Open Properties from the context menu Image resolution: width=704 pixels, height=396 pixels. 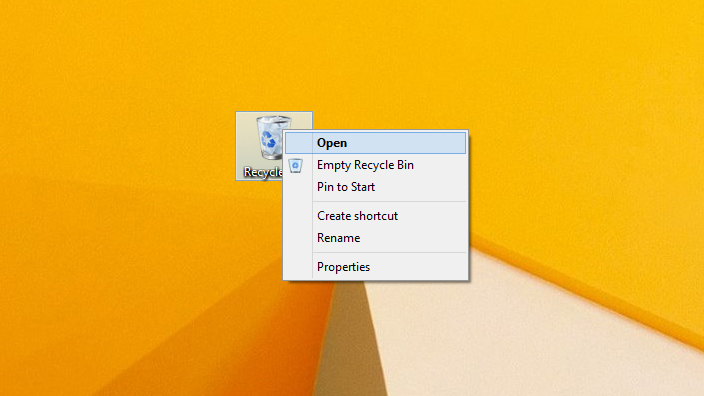pos(375,267)
